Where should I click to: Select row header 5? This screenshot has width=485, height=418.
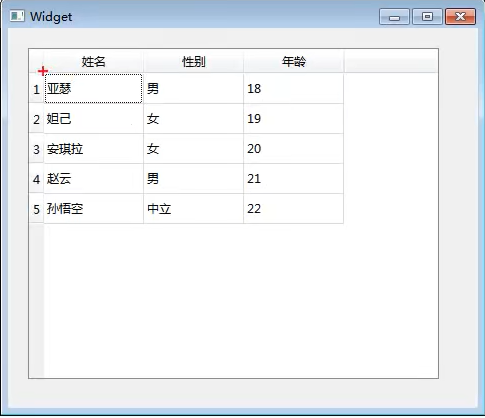36,209
